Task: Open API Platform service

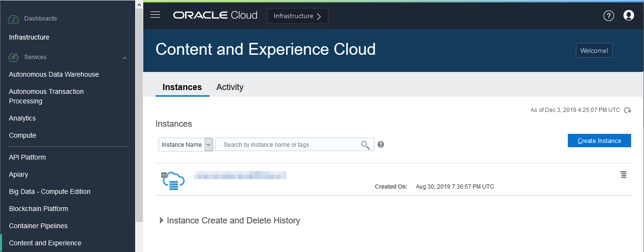Action: (x=27, y=157)
